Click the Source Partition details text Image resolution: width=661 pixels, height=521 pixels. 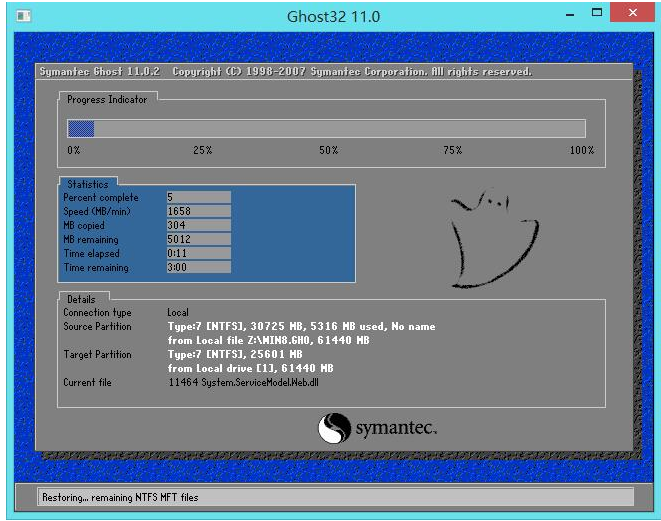coord(300,327)
